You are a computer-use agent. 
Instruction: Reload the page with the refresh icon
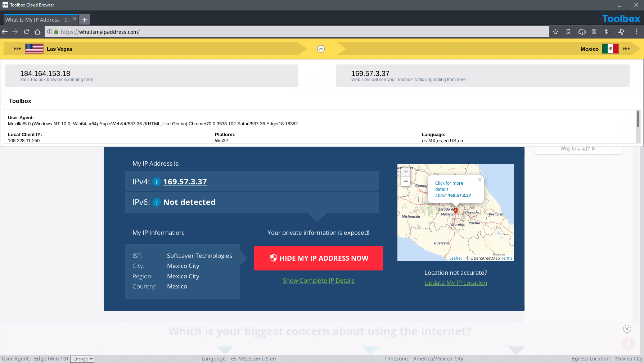click(26, 32)
